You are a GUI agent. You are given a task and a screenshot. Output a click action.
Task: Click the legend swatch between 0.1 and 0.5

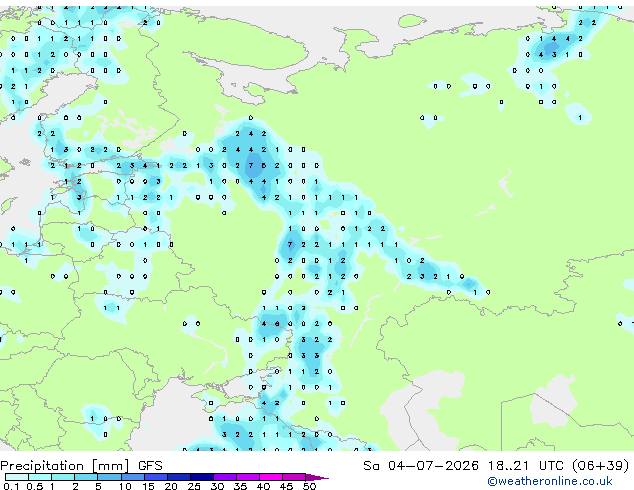pos(17,477)
